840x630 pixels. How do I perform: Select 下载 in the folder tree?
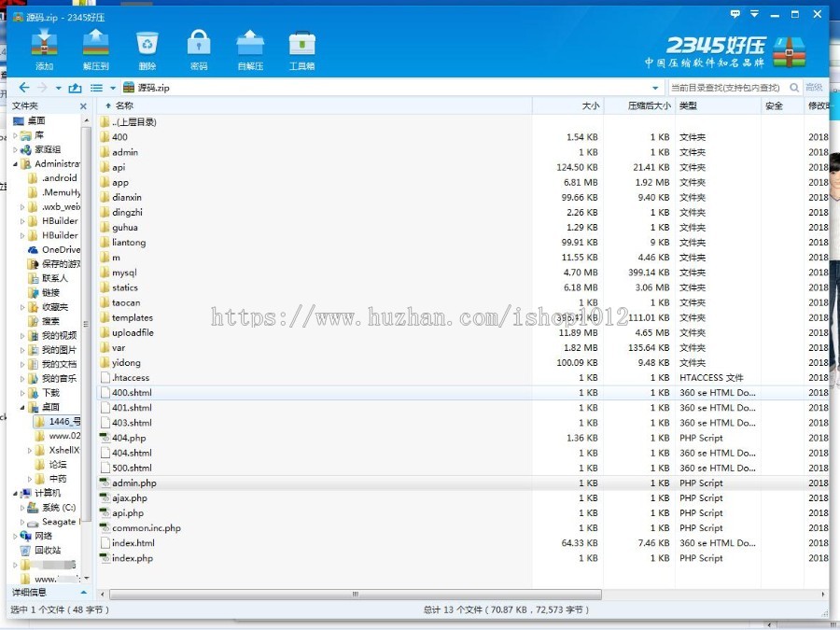tap(45, 393)
